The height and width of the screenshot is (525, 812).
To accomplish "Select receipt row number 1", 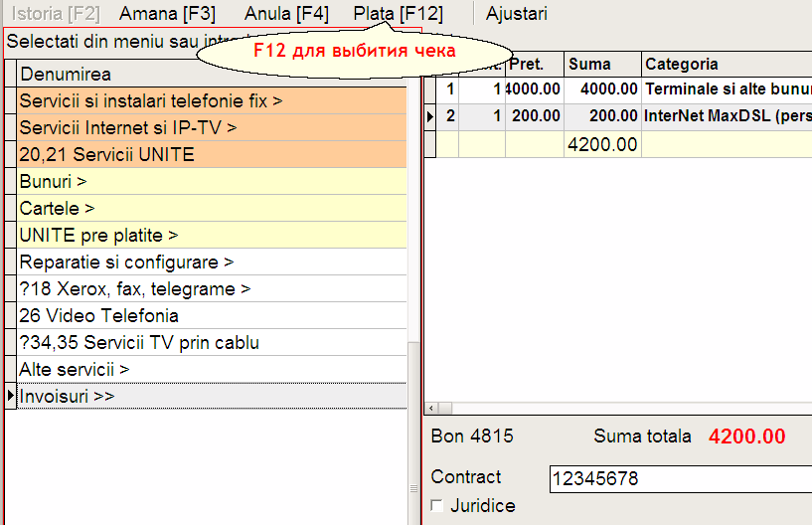I will [448, 89].
